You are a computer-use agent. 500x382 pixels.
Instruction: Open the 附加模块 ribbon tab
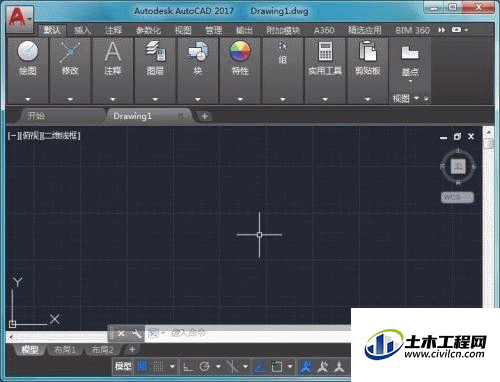(x=283, y=30)
